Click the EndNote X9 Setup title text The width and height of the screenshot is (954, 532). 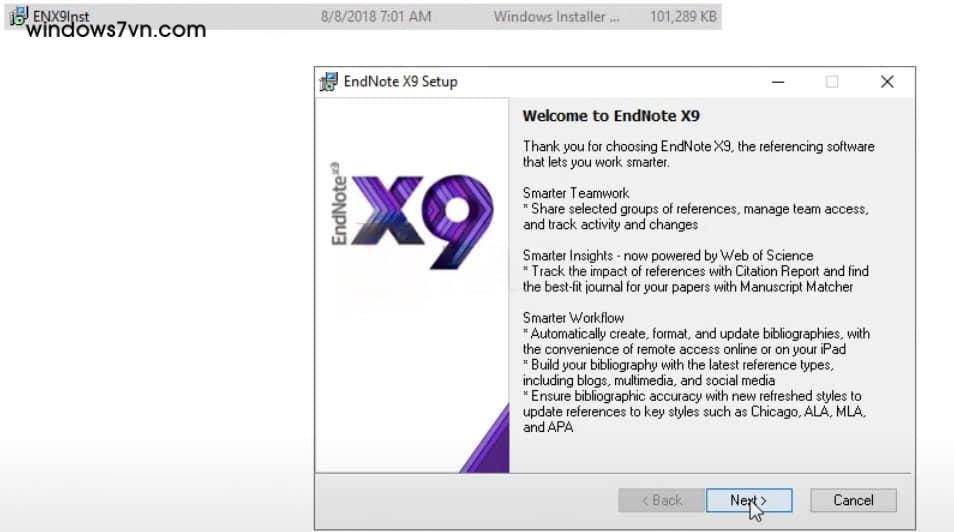(400, 82)
